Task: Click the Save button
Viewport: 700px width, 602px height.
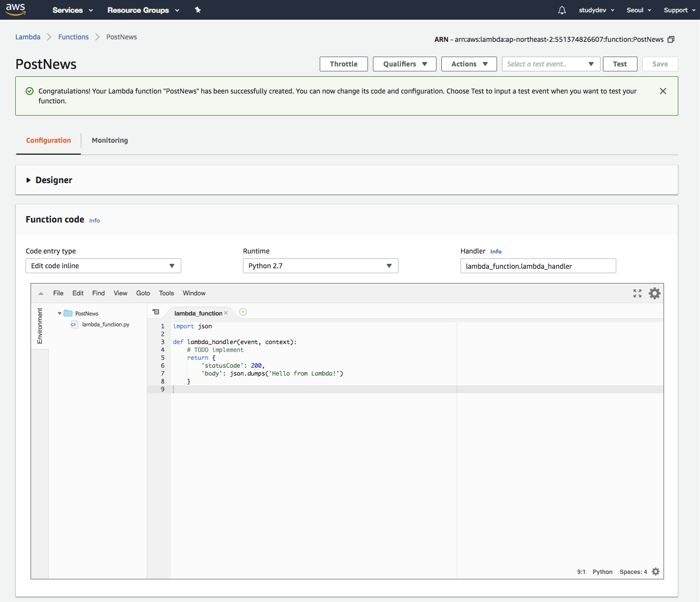Action: click(660, 64)
